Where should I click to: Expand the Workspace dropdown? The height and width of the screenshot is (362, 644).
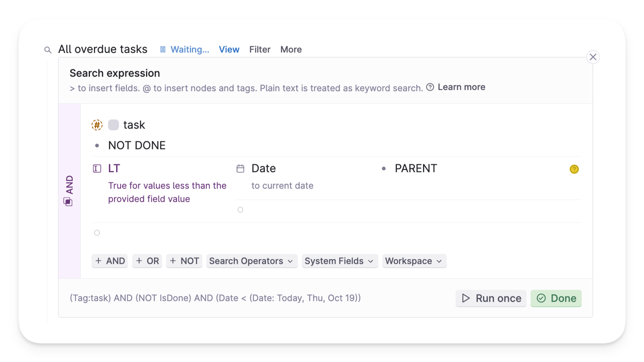pos(414,261)
